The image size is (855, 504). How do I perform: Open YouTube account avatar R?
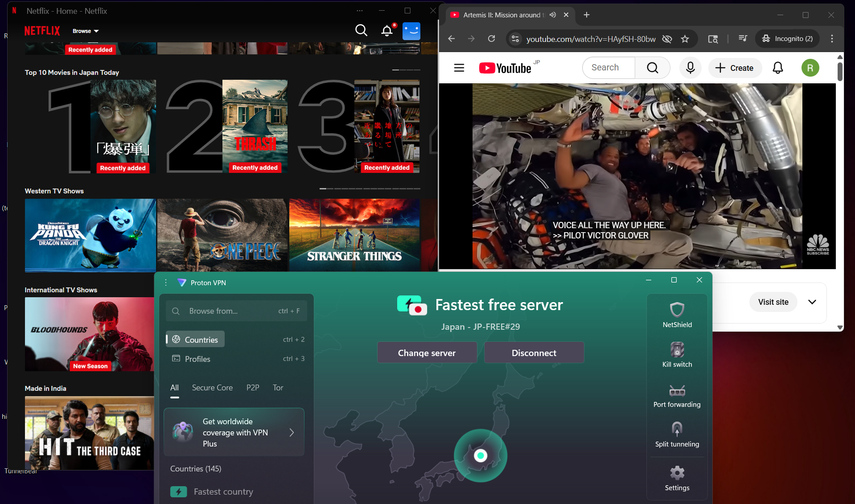pyautogui.click(x=810, y=68)
